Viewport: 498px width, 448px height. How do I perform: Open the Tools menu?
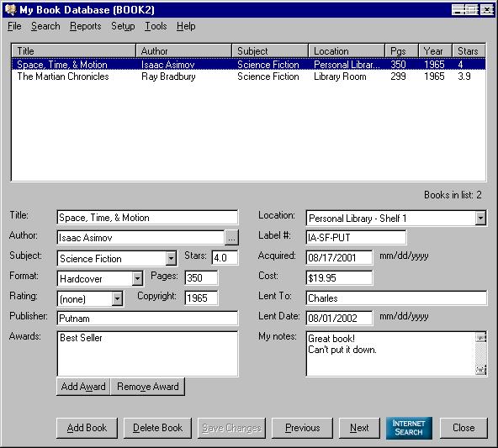(x=156, y=26)
